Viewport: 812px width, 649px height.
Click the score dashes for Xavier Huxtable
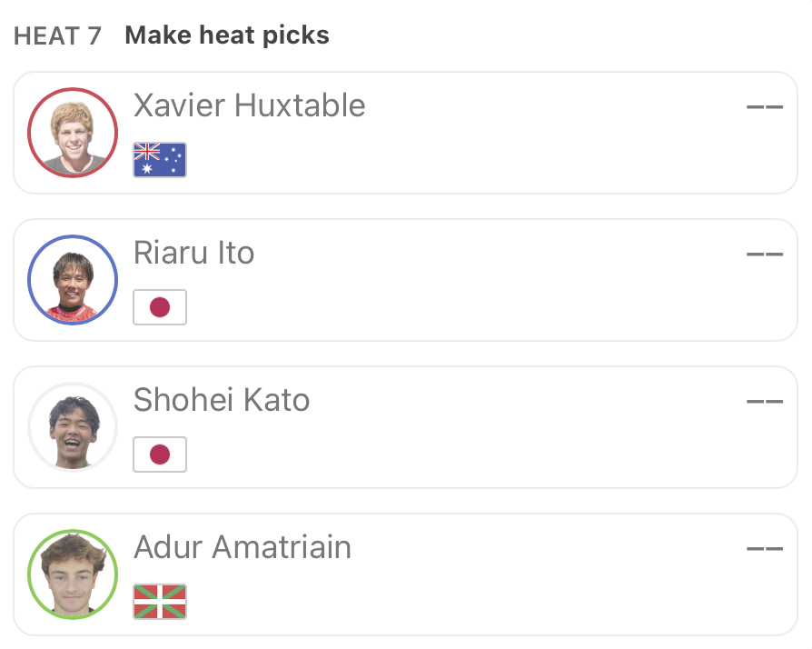click(764, 106)
